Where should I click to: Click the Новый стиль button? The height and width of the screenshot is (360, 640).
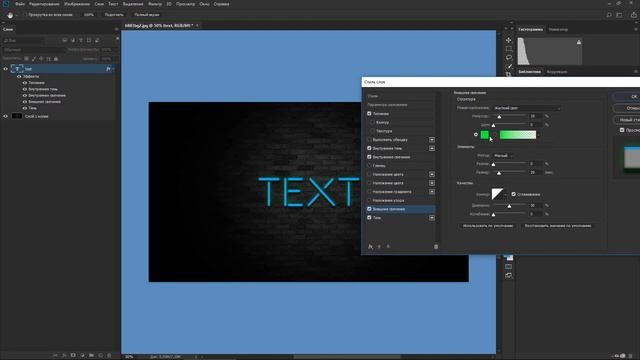tap(627, 120)
